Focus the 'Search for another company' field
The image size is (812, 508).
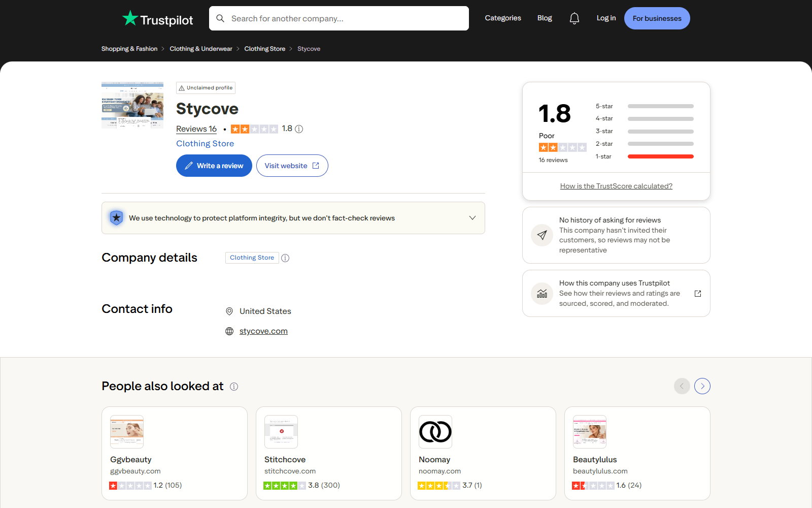coord(339,18)
